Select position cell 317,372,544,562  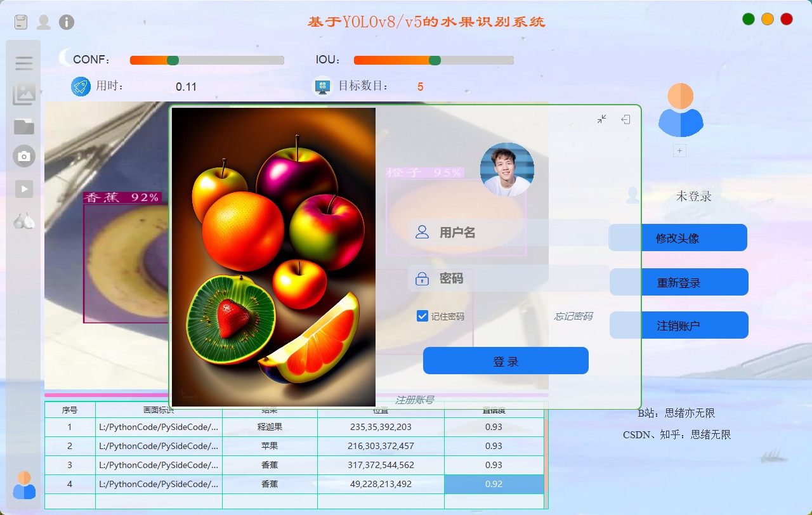(381, 466)
